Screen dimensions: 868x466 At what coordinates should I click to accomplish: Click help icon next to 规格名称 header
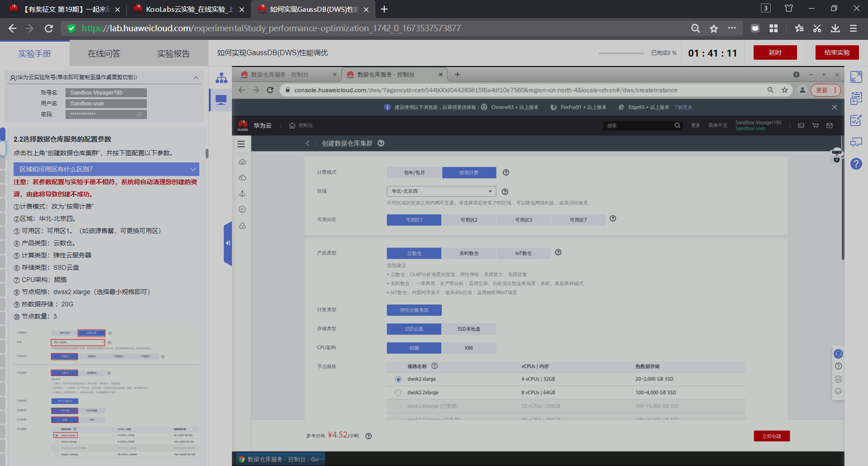point(434,366)
